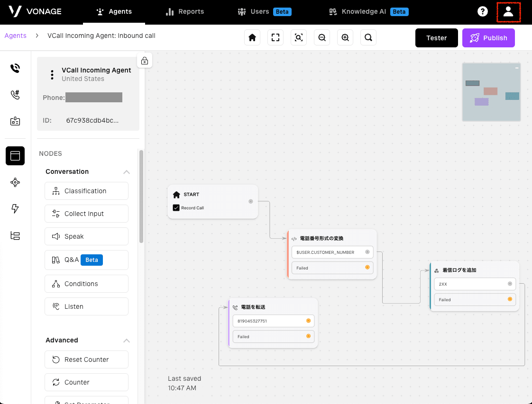
Task: Click the 2XX output row
Action: 475,284
